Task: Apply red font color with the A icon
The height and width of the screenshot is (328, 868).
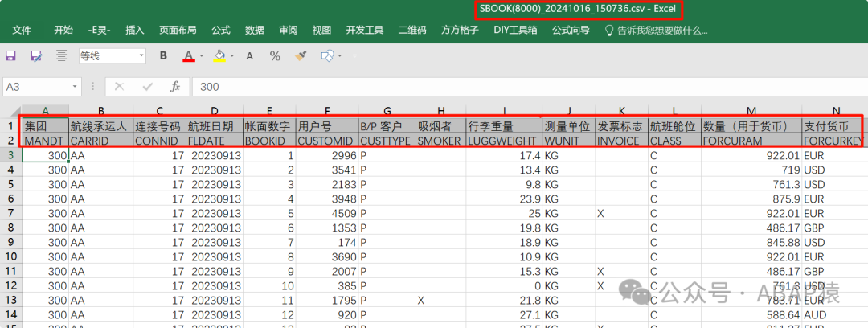Action: [189, 55]
